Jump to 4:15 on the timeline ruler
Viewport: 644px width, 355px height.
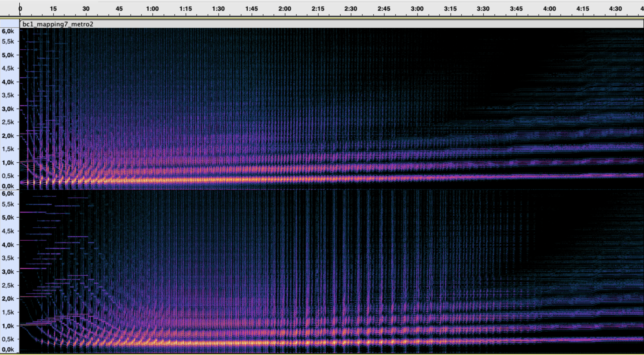click(583, 9)
